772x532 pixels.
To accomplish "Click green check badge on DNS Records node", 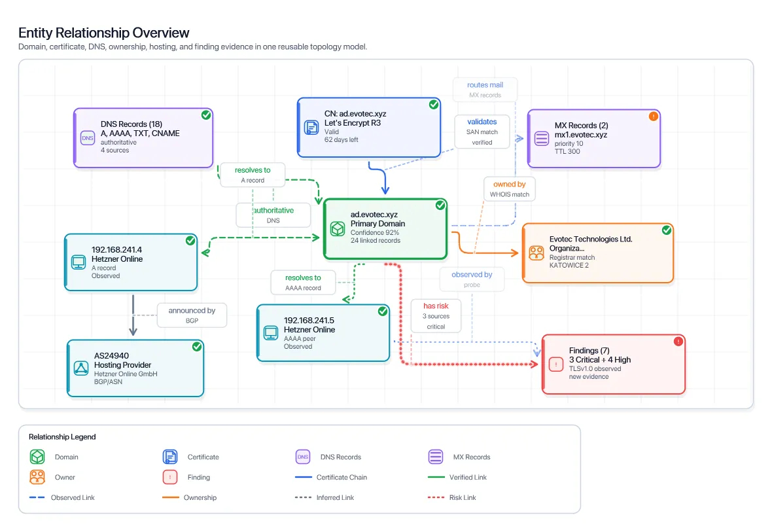I will pos(206,115).
